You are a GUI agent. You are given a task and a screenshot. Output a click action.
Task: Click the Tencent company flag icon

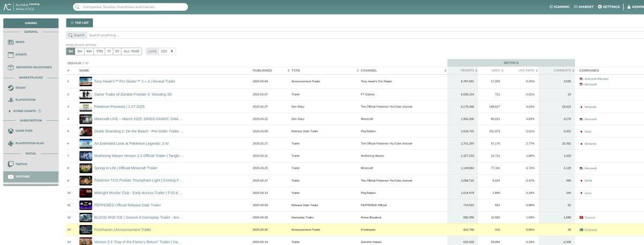coord(581,218)
